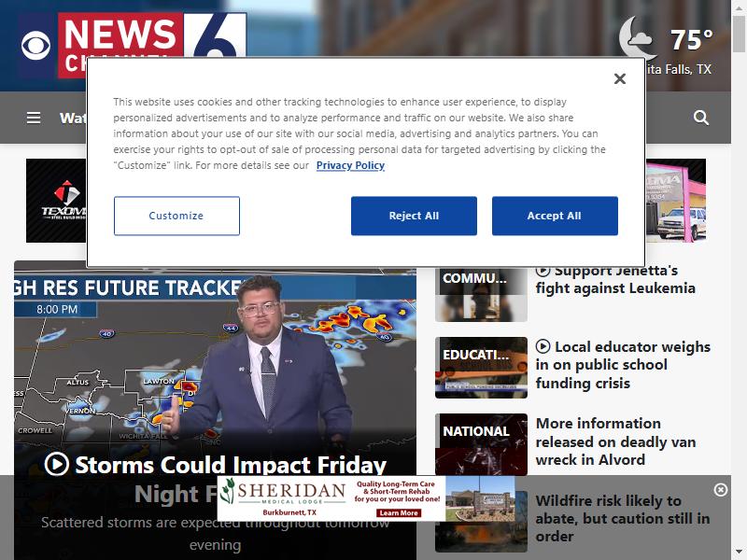Image resolution: width=747 pixels, height=560 pixels.
Task: Open the Privacy Policy link
Action: click(x=350, y=165)
